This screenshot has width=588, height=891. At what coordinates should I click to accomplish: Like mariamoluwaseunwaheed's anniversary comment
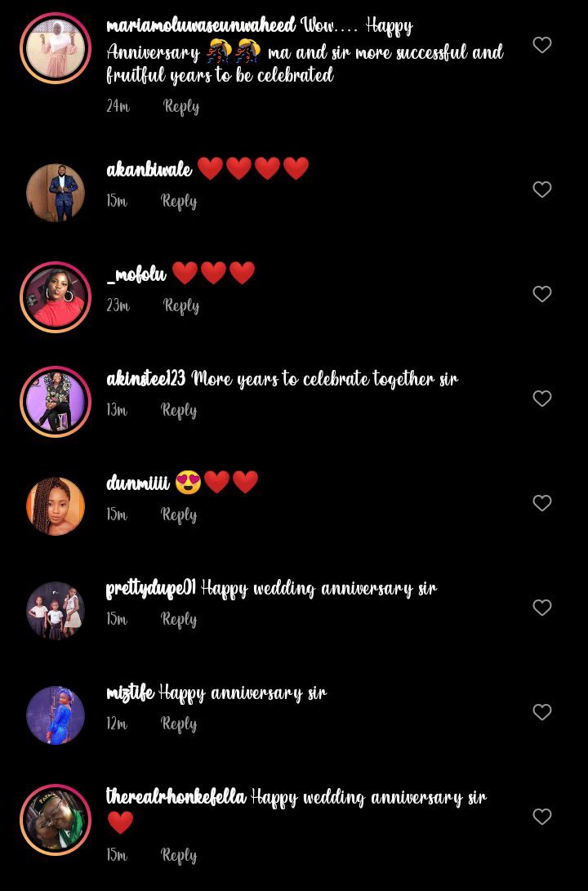click(542, 44)
